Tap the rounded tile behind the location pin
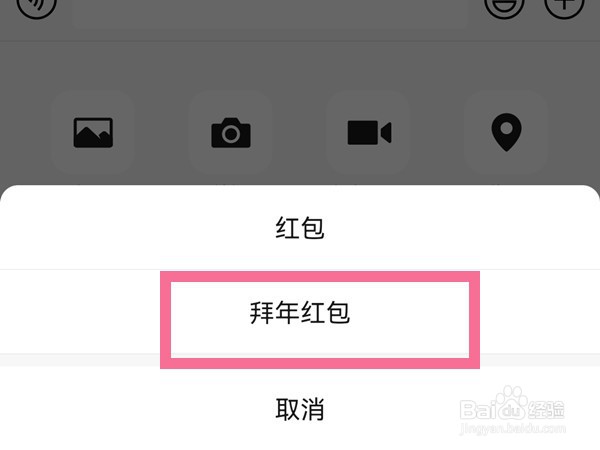 point(506,132)
